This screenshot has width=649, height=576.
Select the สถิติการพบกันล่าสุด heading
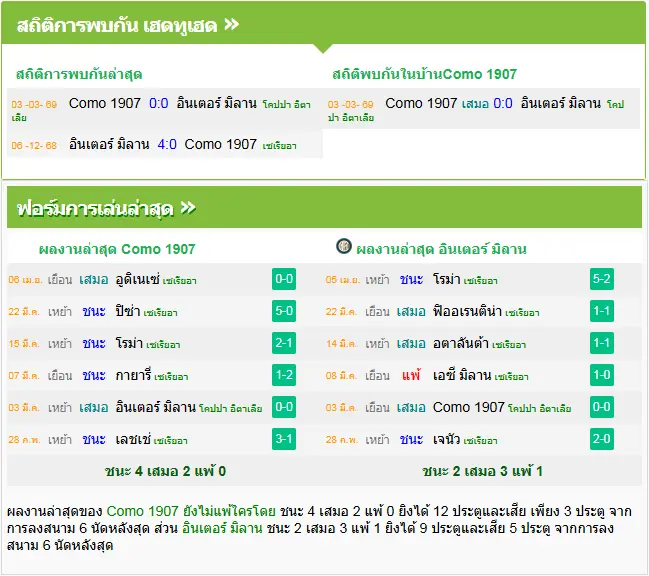[x=79, y=74]
